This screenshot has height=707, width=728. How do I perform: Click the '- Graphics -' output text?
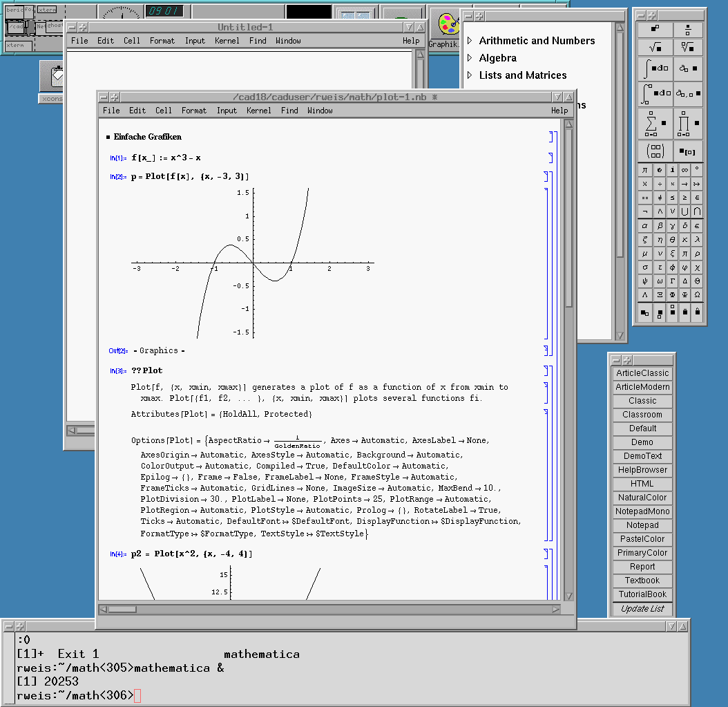click(x=159, y=350)
